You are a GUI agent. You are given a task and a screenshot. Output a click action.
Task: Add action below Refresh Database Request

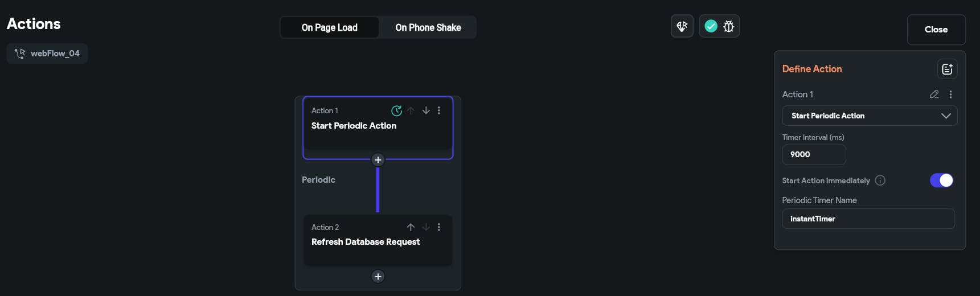378,277
